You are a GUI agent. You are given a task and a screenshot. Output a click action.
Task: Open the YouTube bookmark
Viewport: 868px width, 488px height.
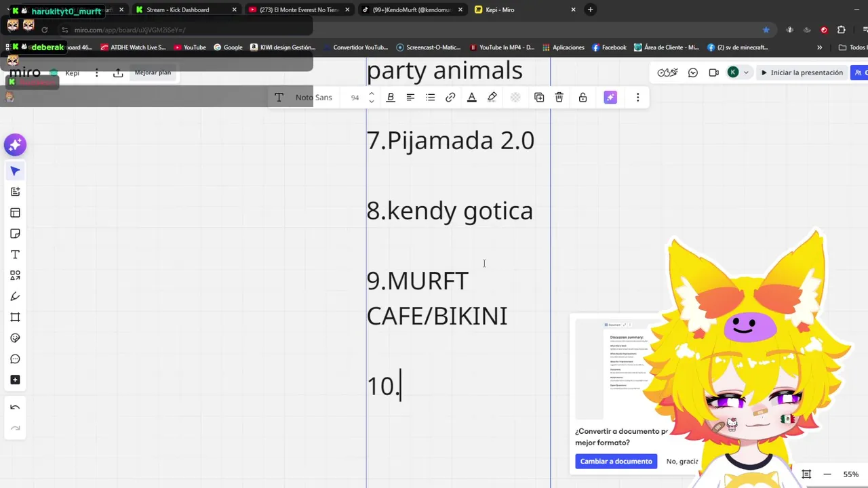click(190, 47)
